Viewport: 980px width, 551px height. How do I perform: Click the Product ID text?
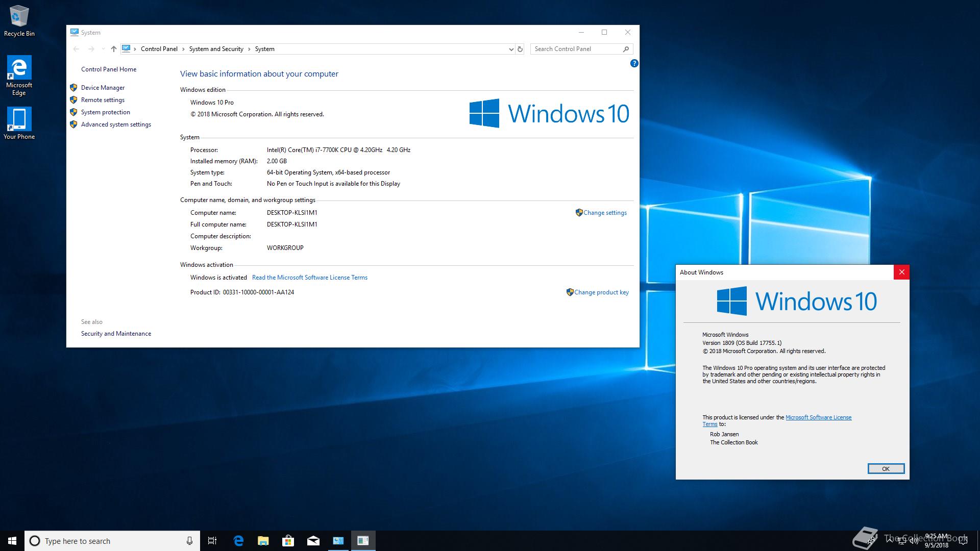(242, 292)
